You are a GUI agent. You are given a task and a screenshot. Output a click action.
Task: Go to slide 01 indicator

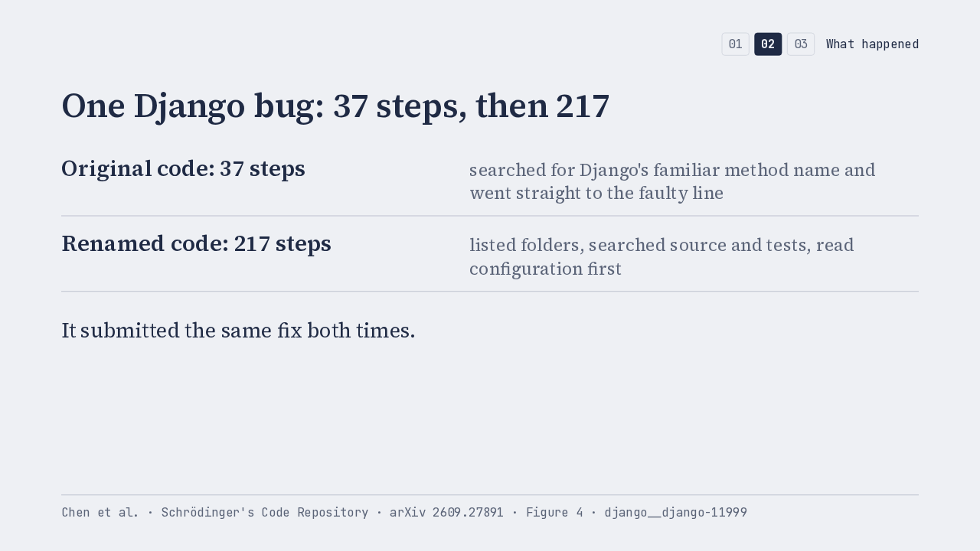click(735, 44)
